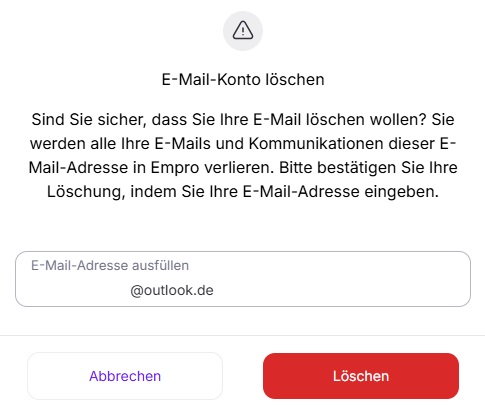Screen dimensions: 485x406
Task: Cancel deletion with the Abbrechen button
Action: 125,376
